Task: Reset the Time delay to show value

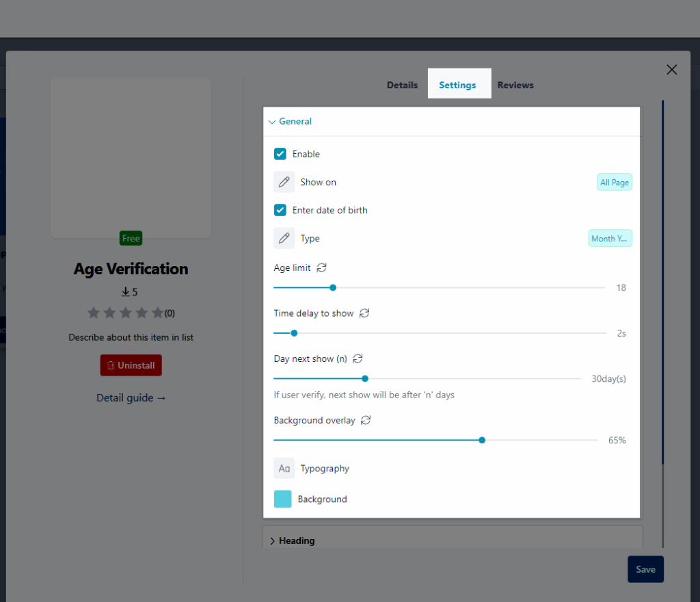Action: (x=364, y=313)
